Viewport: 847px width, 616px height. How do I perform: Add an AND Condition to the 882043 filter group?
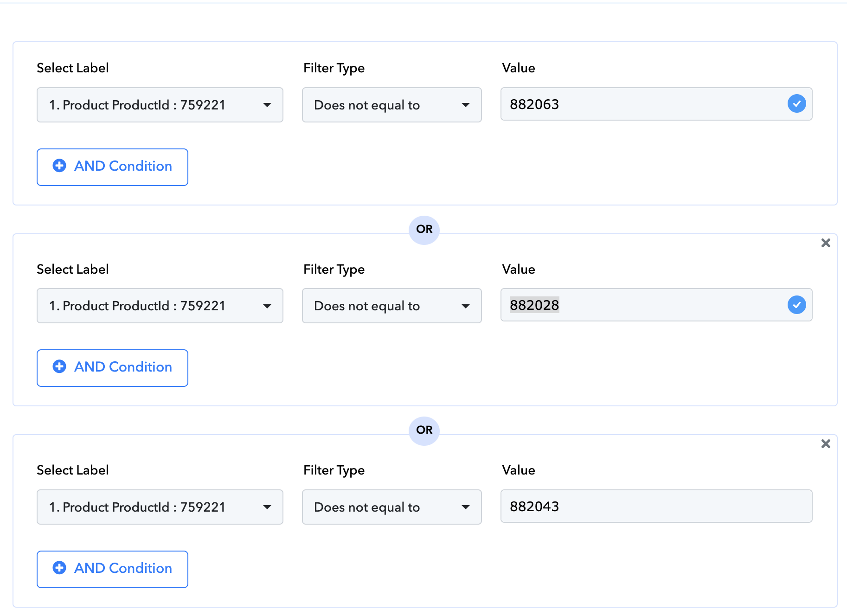tap(112, 569)
